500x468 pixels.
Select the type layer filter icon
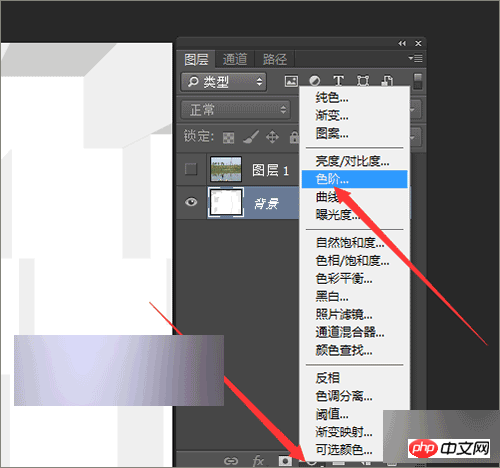click(338, 81)
